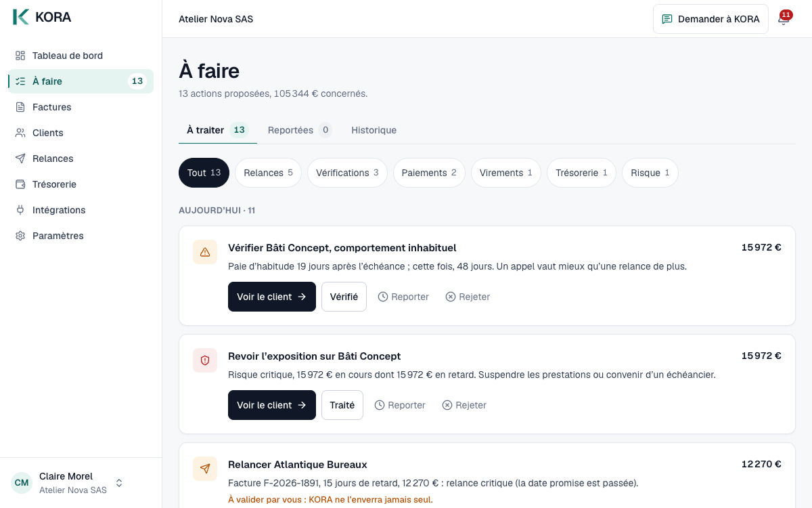Switch to the Reportées tab

coord(299,130)
